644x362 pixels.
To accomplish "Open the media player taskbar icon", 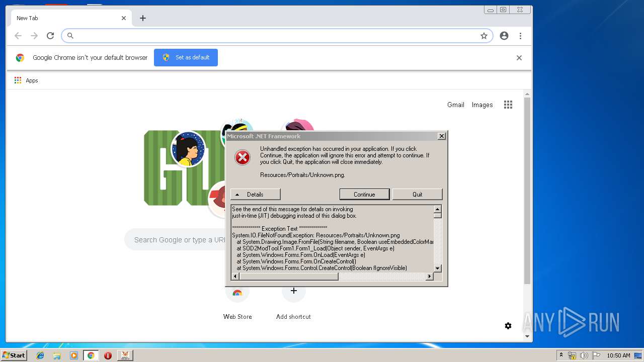I will [x=74, y=355].
